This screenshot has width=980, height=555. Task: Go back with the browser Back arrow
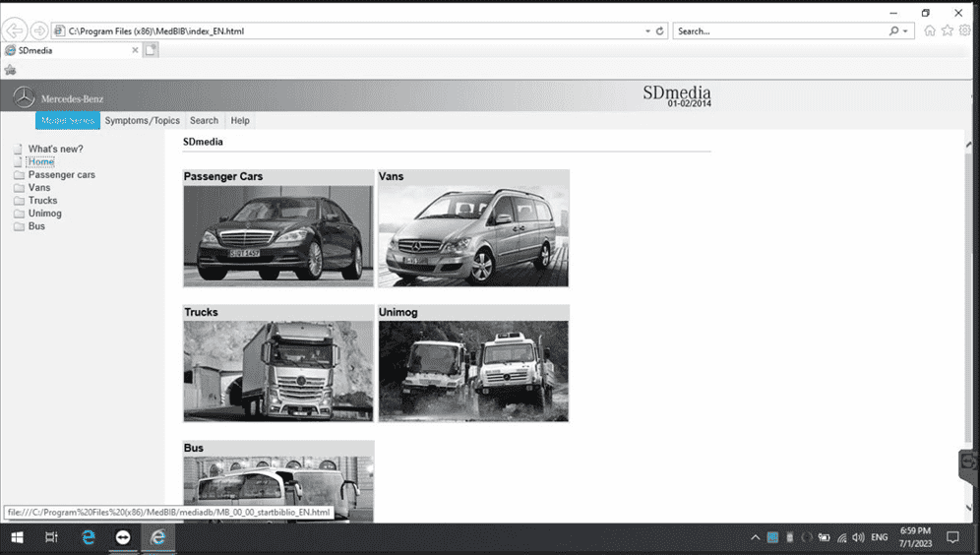pyautogui.click(x=14, y=30)
